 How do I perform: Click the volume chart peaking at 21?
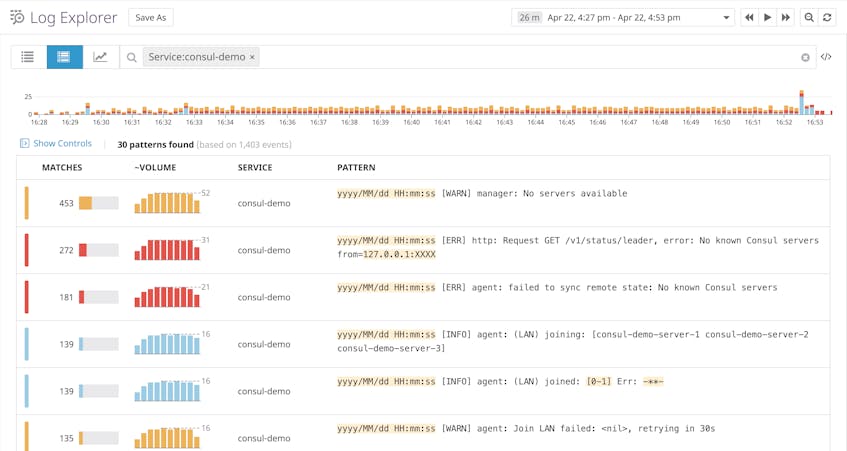click(x=167, y=297)
